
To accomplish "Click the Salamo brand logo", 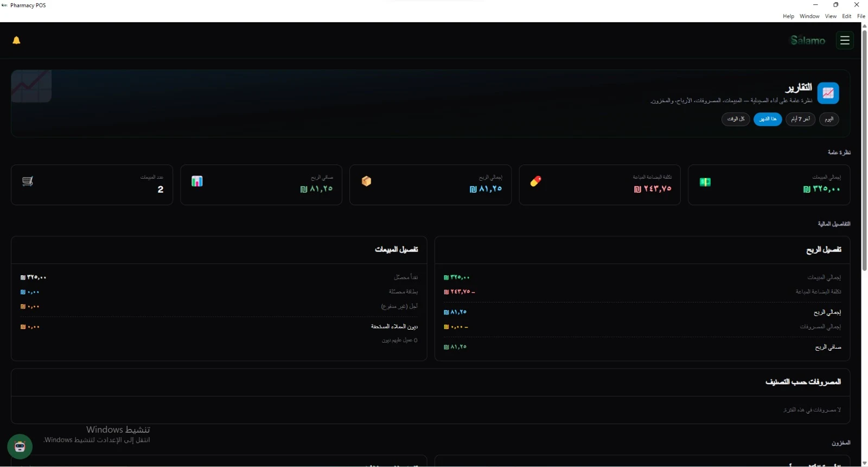I will coord(808,40).
